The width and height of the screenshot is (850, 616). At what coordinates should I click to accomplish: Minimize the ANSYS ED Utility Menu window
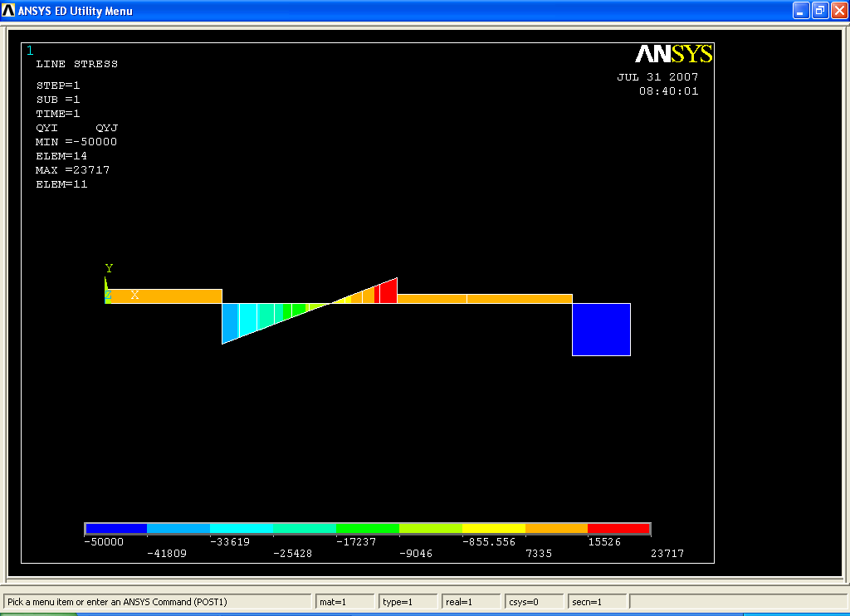coord(801,10)
